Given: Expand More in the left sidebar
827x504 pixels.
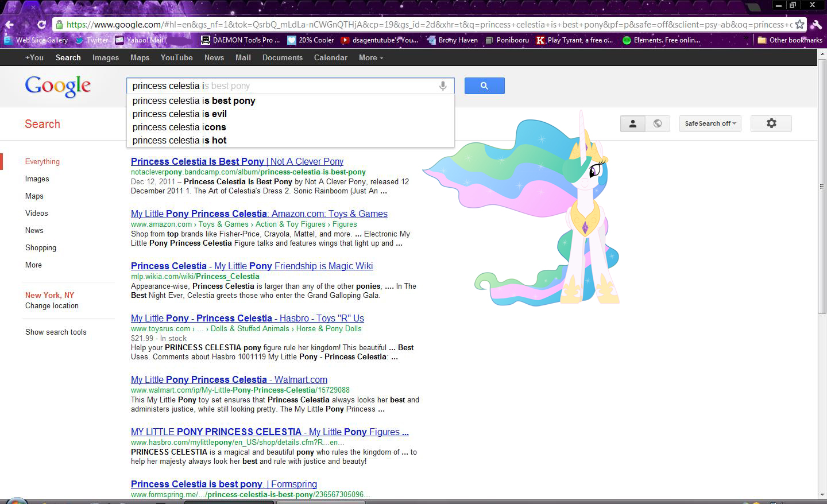Looking at the screenshot, I should pos(33,265).
